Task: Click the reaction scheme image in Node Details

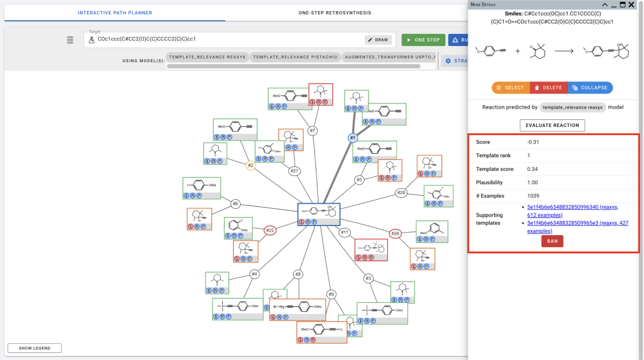Action: 552,51
